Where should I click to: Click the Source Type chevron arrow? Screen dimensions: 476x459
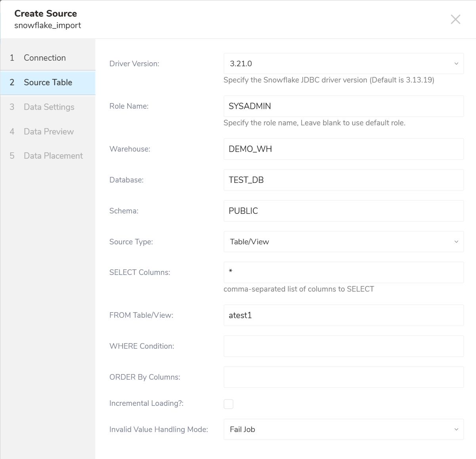(456, 242)
